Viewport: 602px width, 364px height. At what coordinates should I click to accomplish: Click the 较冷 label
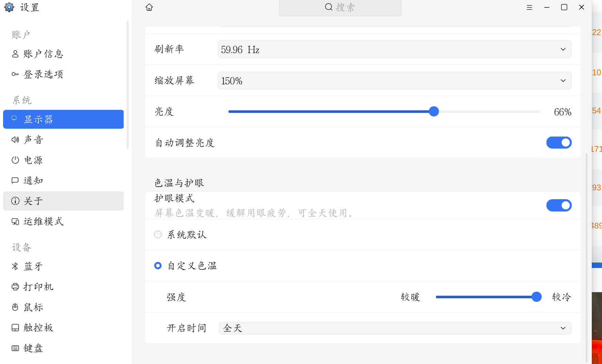tap(561, 297)
